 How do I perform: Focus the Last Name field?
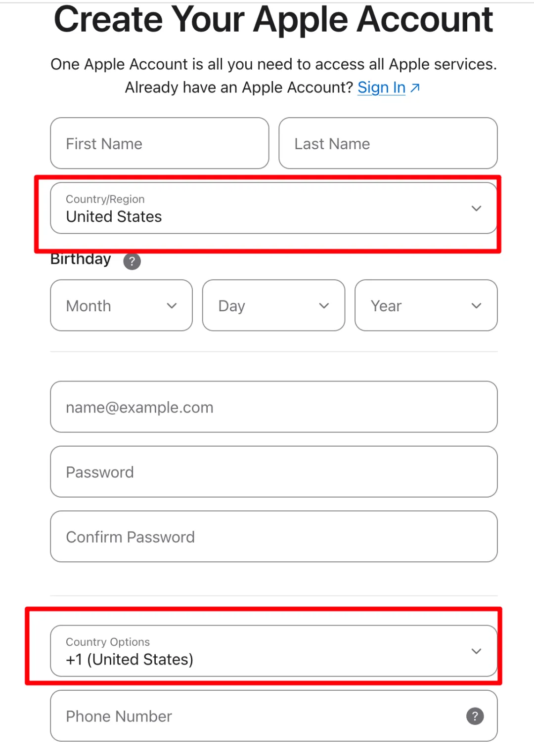[388, 143]
